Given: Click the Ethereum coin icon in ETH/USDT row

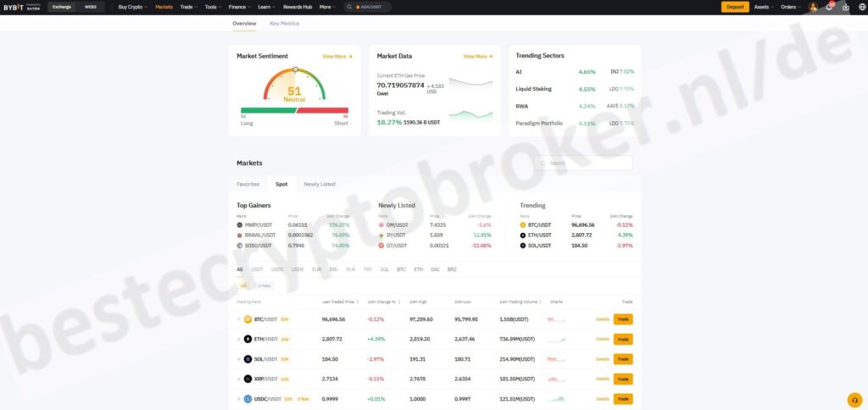Looking at the screenshot, I should tap(248, 339).
